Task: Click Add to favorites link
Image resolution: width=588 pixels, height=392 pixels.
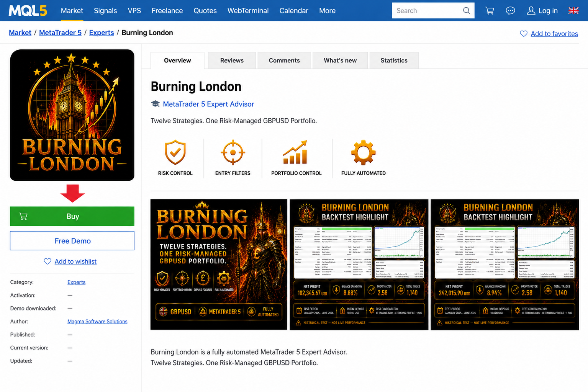Action: [554, 34]
